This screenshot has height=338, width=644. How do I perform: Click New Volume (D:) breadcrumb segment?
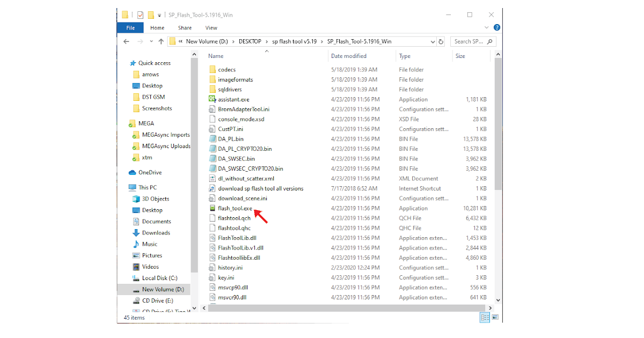207,41
